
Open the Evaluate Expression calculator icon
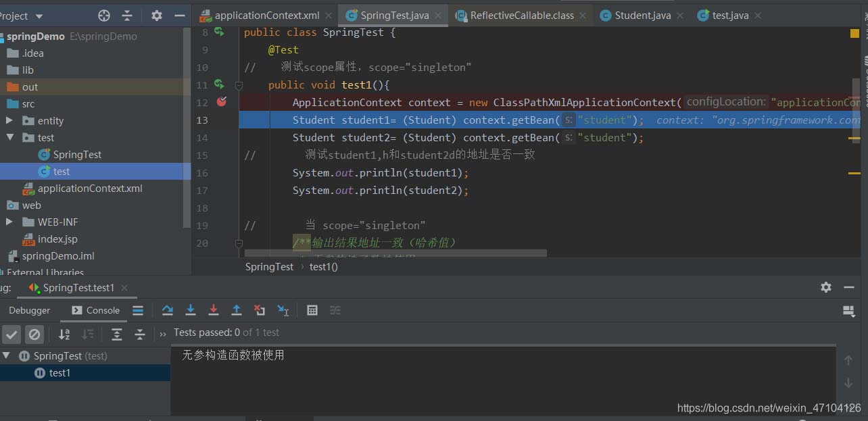click(x=312, y=310)
